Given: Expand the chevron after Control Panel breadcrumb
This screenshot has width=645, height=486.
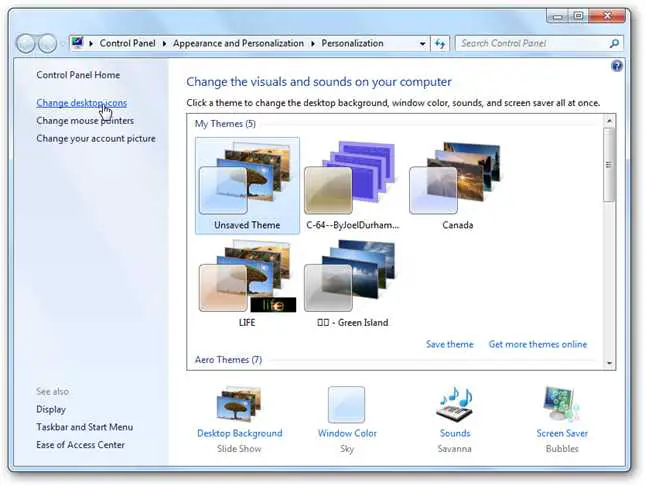Looking at the screenshot, I should [164, 44].
